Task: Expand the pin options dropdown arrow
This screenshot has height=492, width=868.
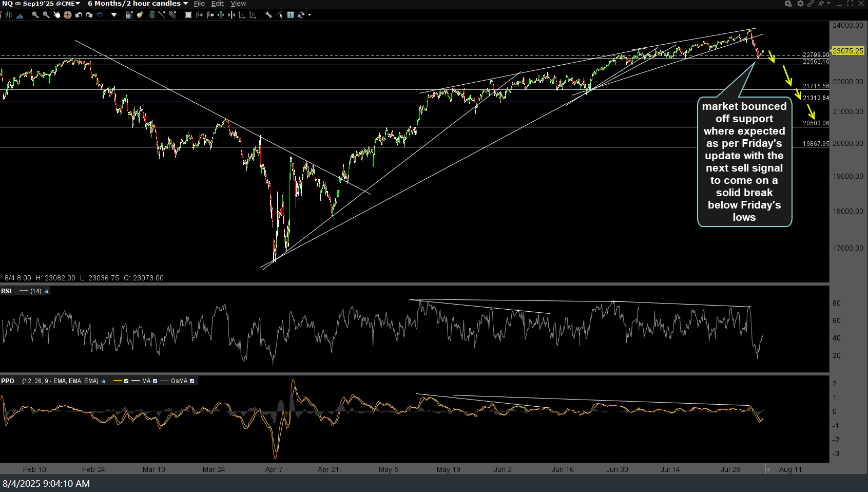Action: click(x=828, y=4)
